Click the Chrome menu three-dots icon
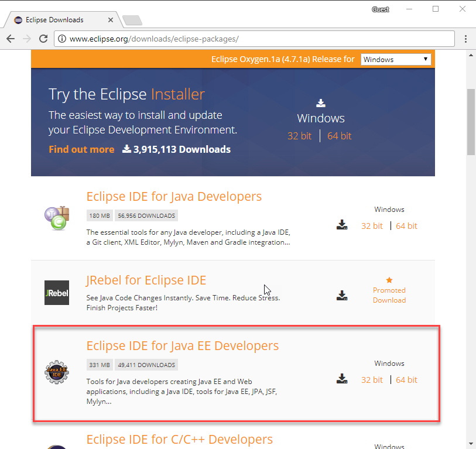Viewport: 476px width, 449px height. [x=465, y=39]
